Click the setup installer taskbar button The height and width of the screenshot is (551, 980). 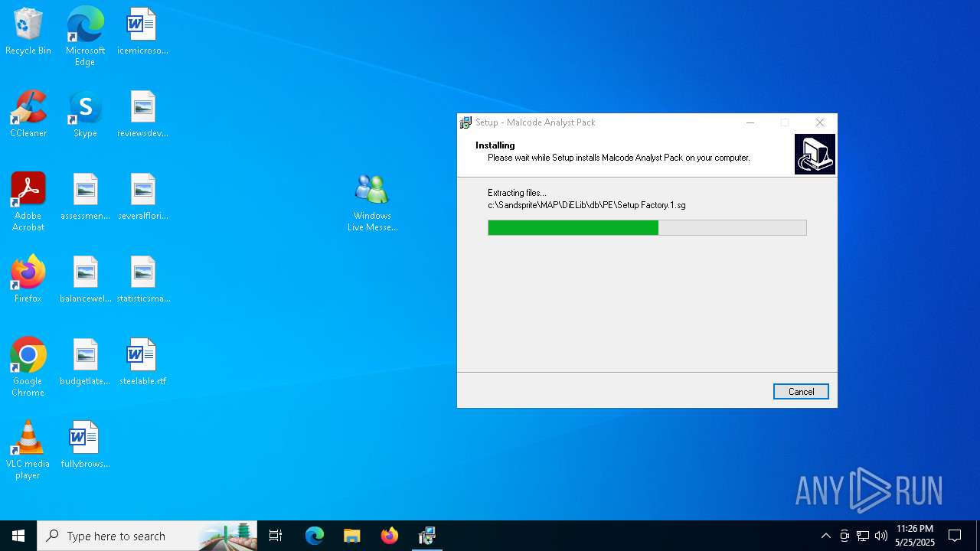(x=427, y=536)
